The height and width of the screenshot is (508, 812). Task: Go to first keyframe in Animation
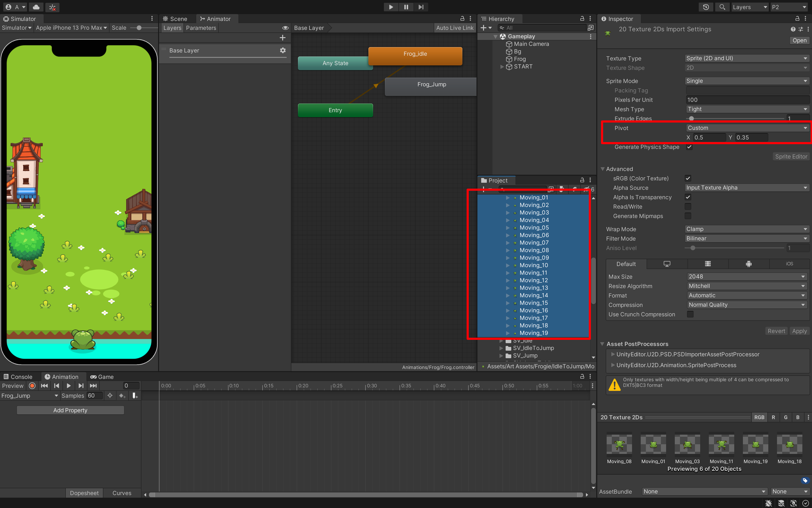tap(44, 386)
